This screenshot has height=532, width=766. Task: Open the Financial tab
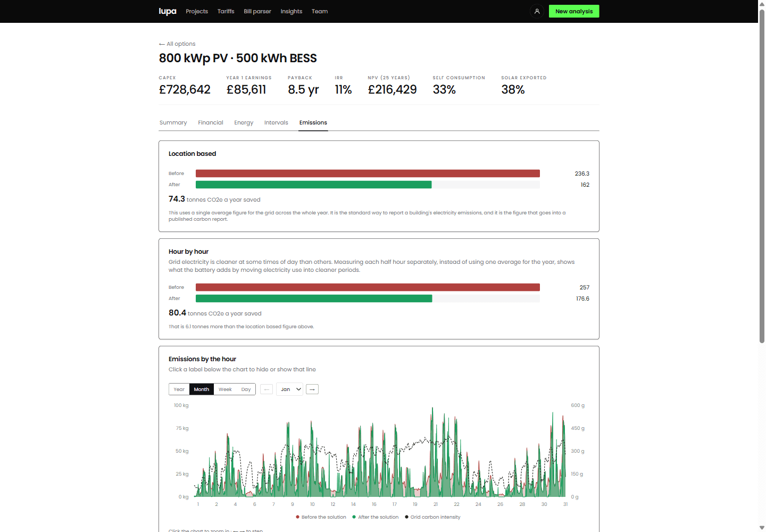click(211, 123)
